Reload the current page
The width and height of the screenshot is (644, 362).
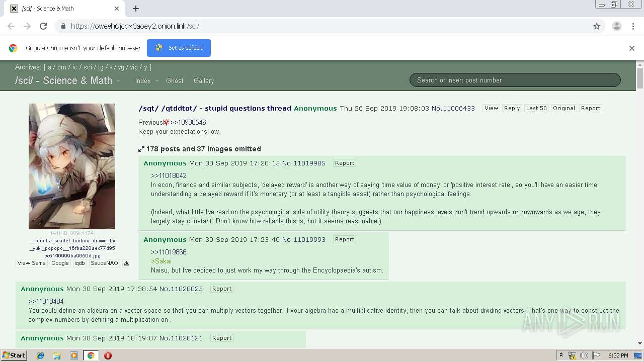tap(43, 26)
